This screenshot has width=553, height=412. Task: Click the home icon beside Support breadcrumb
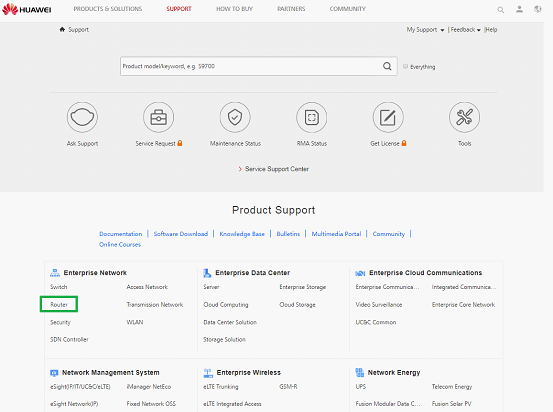tap(62, 29)
